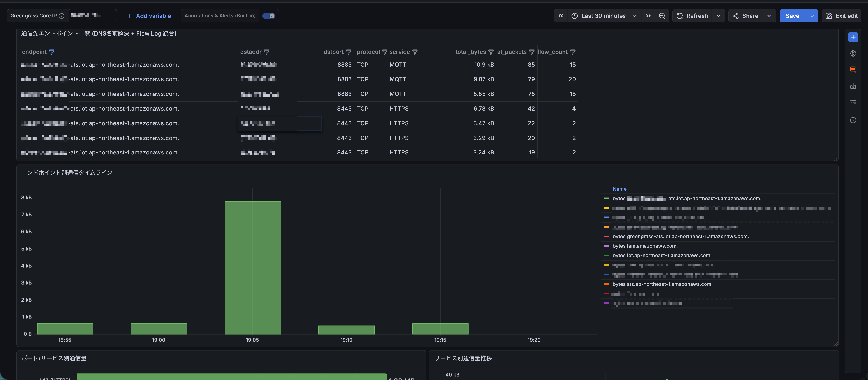Image resolution: width=868 pixels, height=380 pixels.
Task: Filter the endpoint column
Action: pyautogui.click(x=52, y=52)
